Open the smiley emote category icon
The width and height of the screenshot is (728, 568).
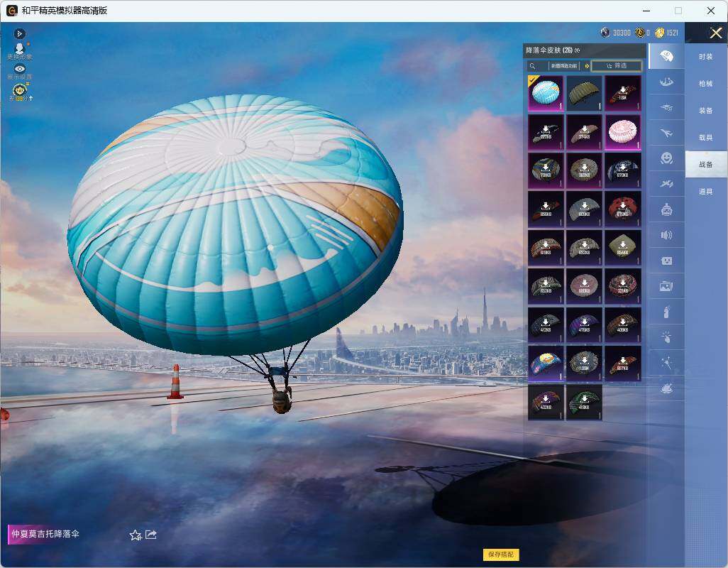[x=666, y=158]
